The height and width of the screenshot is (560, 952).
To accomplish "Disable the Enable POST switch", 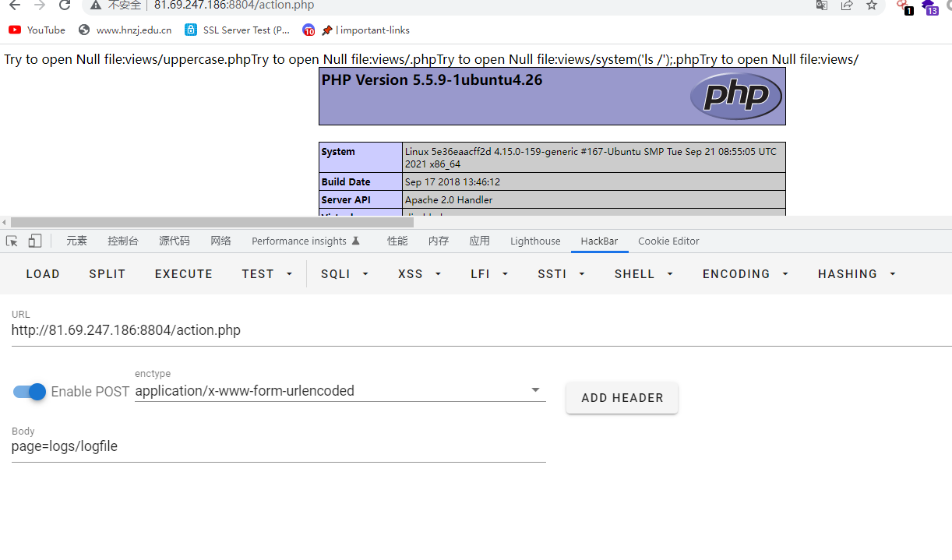I will 30,392.
